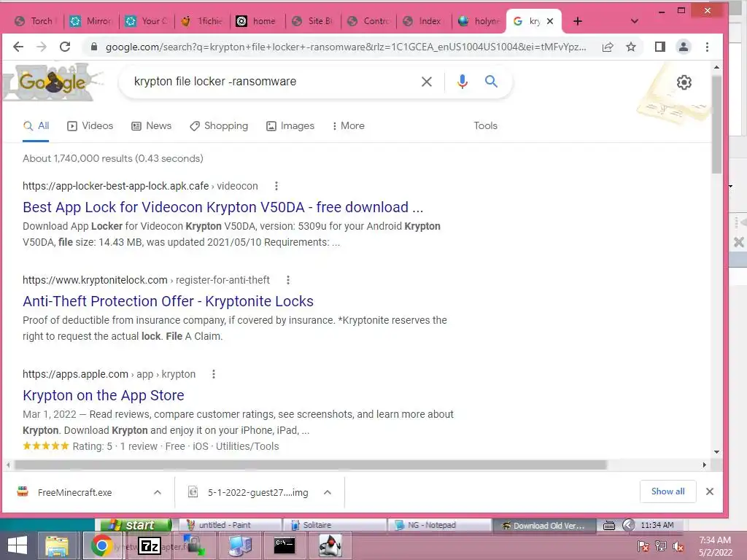Expand FreeMinecraft.exe download options
This screenshot has height=560, width=747.
click(x=158, y=492)
